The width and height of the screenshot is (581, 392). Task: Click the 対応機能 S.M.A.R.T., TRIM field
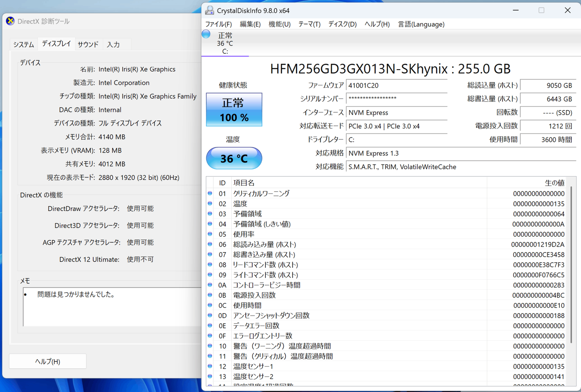click(461, 167)
